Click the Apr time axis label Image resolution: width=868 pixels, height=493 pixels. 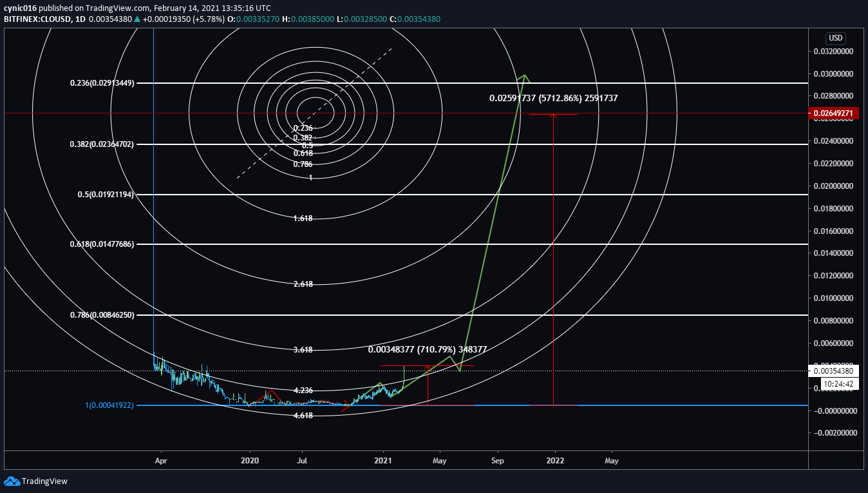(x=161, y=461)
